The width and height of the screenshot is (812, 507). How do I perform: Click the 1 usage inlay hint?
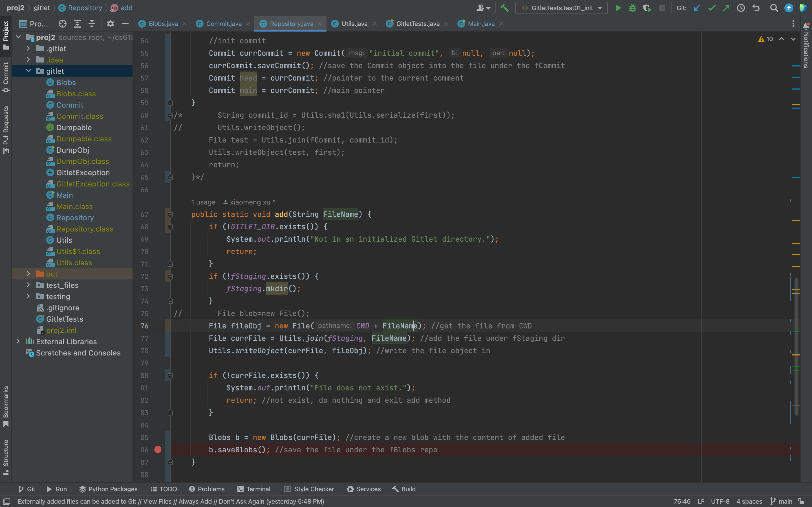[203, 202]
